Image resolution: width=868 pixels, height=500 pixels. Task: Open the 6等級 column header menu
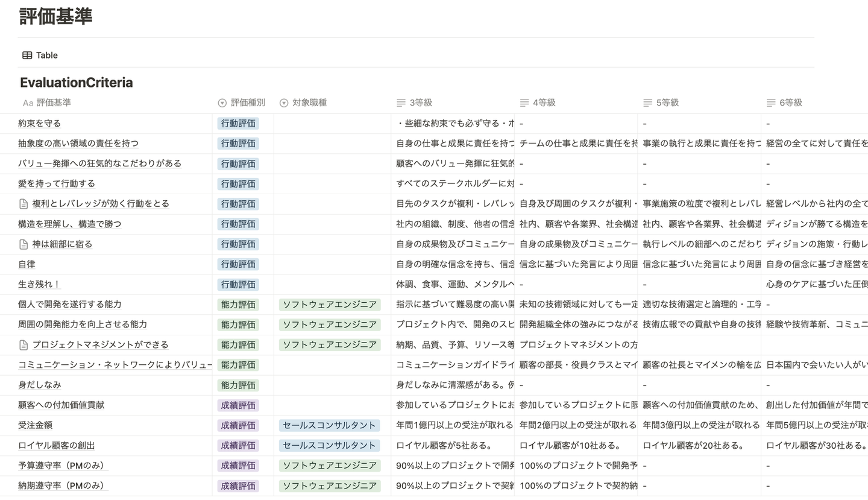[790, 103]
